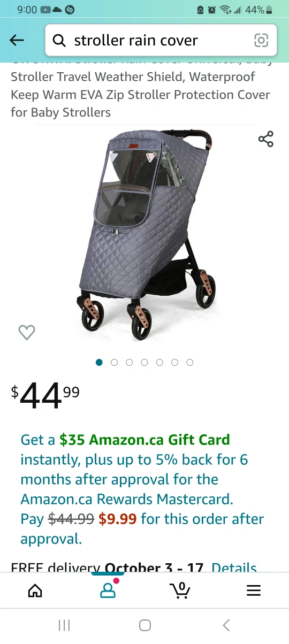Open the shopping cart
The width and height of the screenshot is (289, 644).
180,589
